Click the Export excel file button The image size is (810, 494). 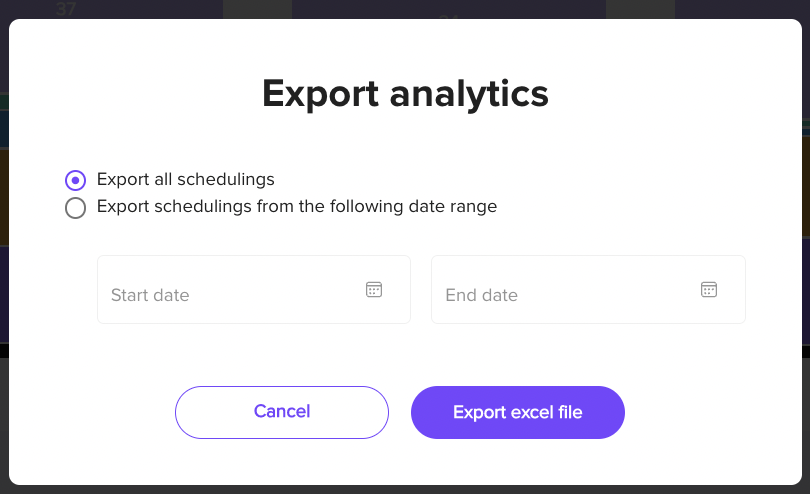[x=518, y=412]
